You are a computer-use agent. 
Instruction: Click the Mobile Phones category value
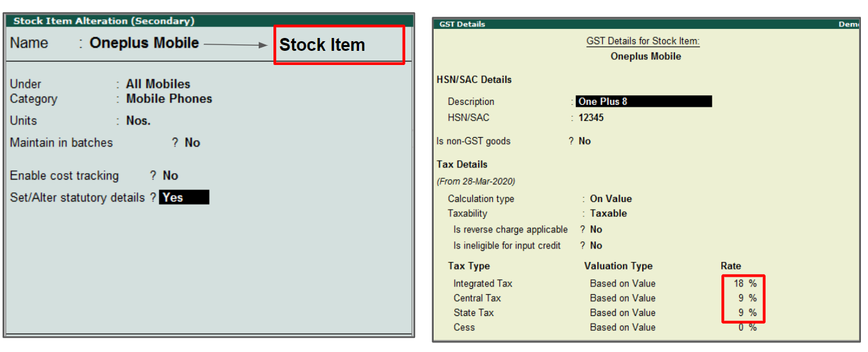point(169,98)
